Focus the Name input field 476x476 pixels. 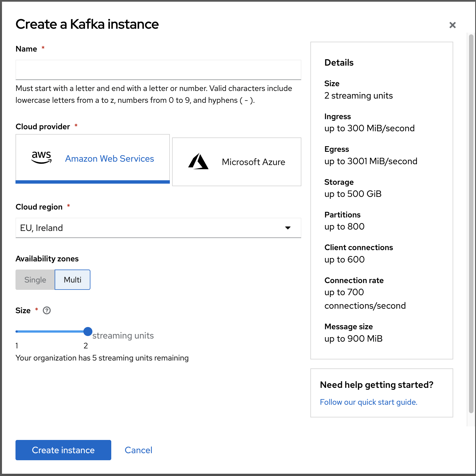(x=158, y=70)
